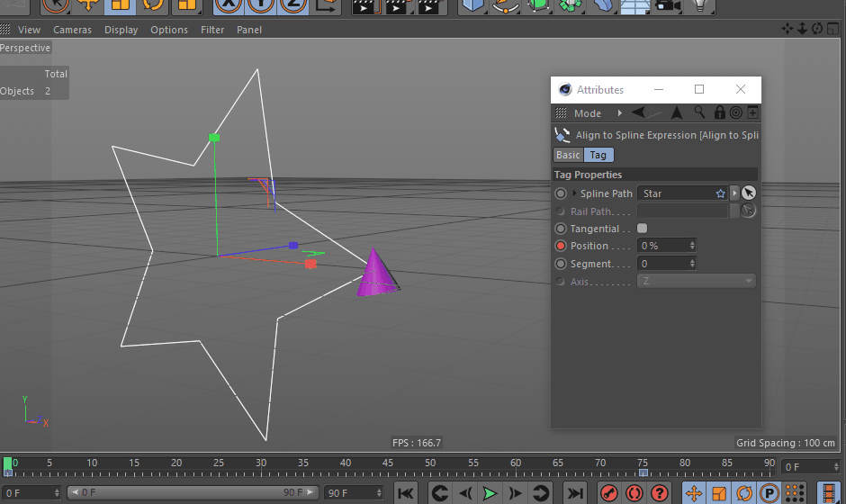
Task: Add a camera object
Action: 668,4
